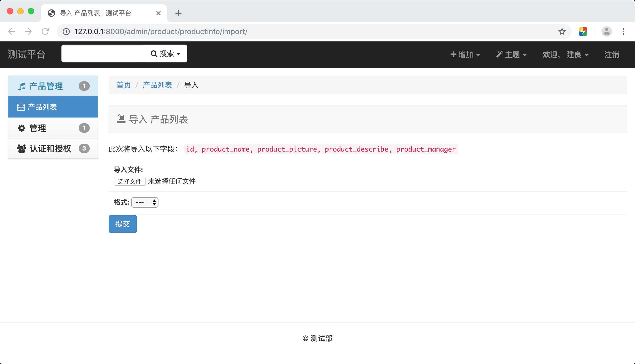The height and width of the screenshot is (364, 635).
Task: Open Chrome's three-dot menu
Action: 623,31
